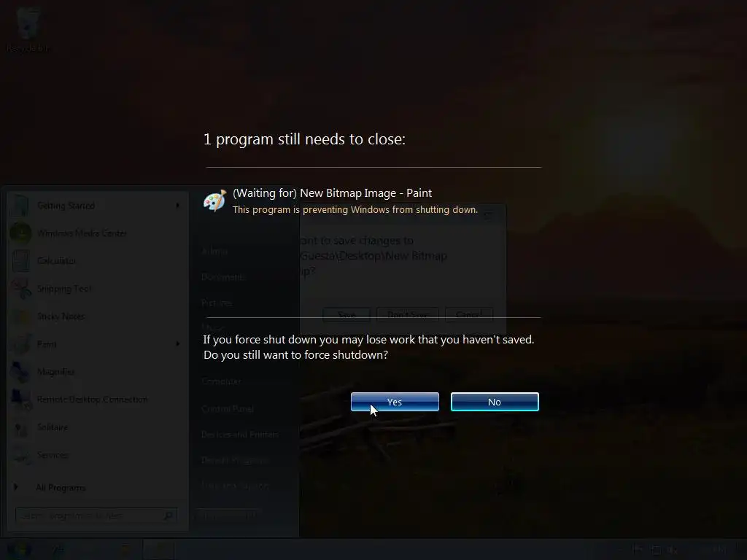Open Solitaire from the Start menu

[98, 427]
